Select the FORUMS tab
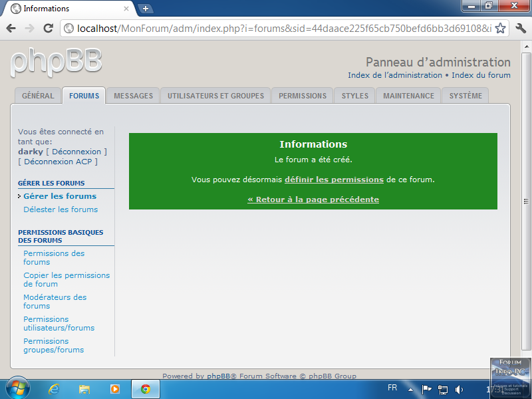Image resolution: width=532 pixels, height=399 pixels. (x=84, y=96)
